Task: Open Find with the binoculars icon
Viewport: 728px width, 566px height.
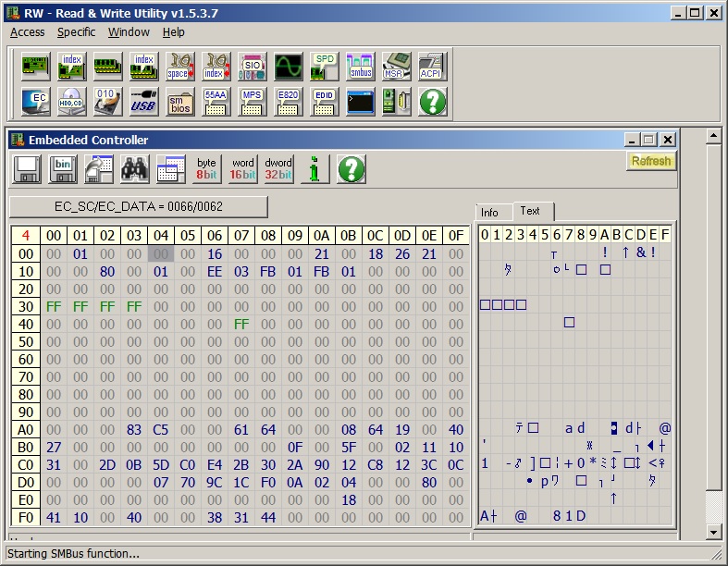Action: (x=135, y=169)
